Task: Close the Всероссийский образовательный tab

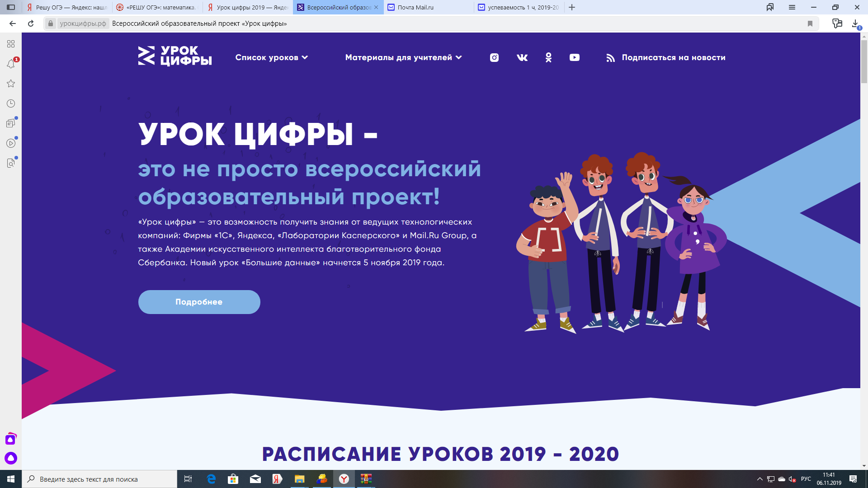Action: click(x=376, y=7)
